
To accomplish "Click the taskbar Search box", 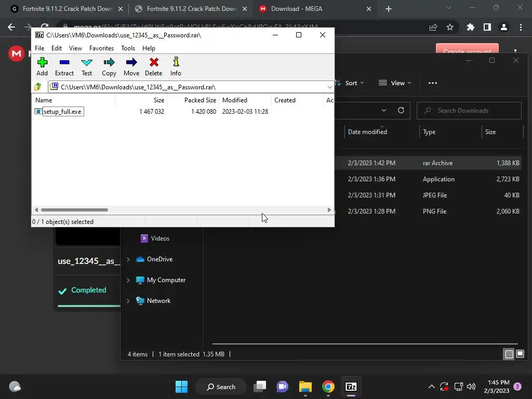I will point(221,387).
